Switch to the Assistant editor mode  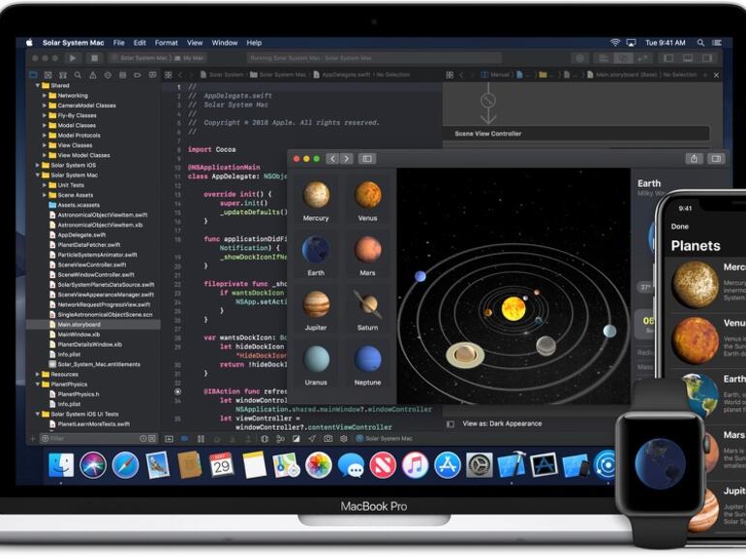(x=623, y=58)
